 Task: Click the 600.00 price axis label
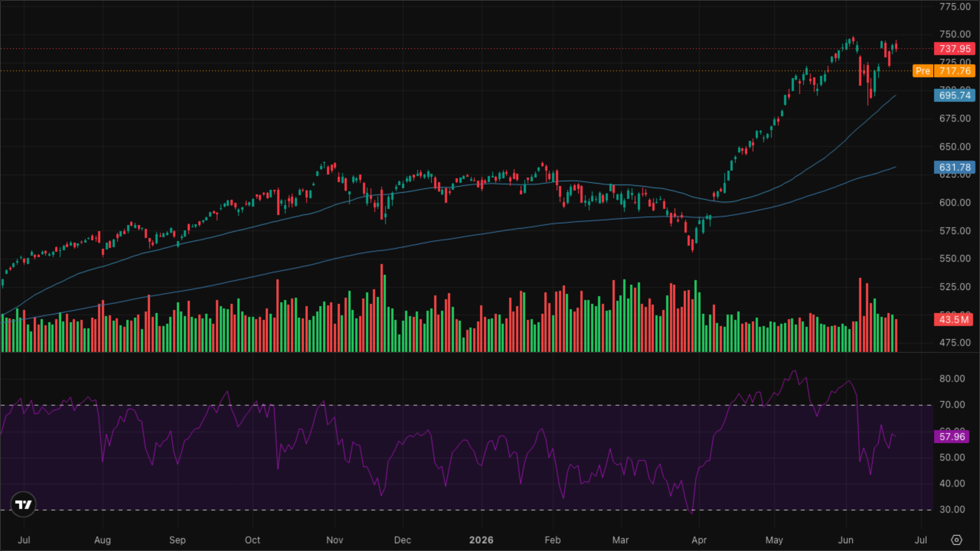(x=955, y=202)
